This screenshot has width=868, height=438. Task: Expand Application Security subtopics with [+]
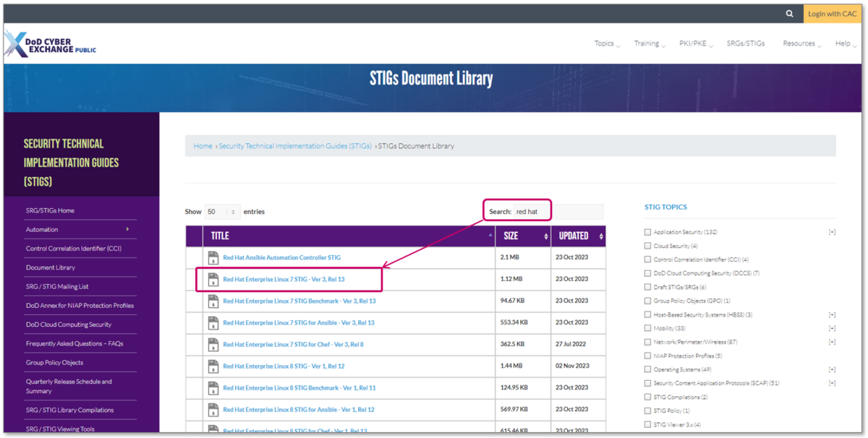click(x=832, y=232)
